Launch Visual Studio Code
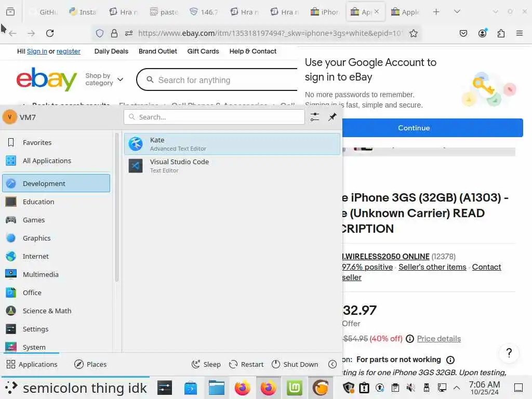Image resolution: width=532 pixels, height=399 pixels. pyautogui.click(x=232, y=166)
